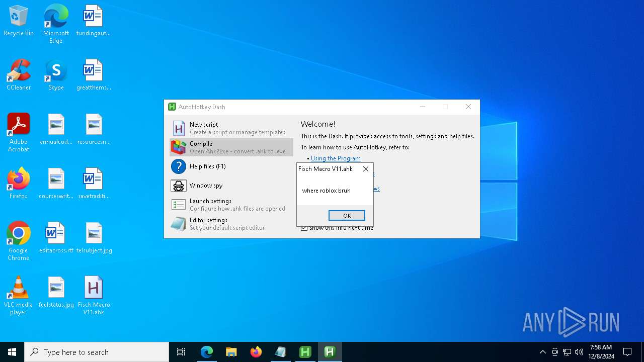Select fundingaut... Word document icon
The width and height of the screenshot is (644, 362).
(94, 21)
